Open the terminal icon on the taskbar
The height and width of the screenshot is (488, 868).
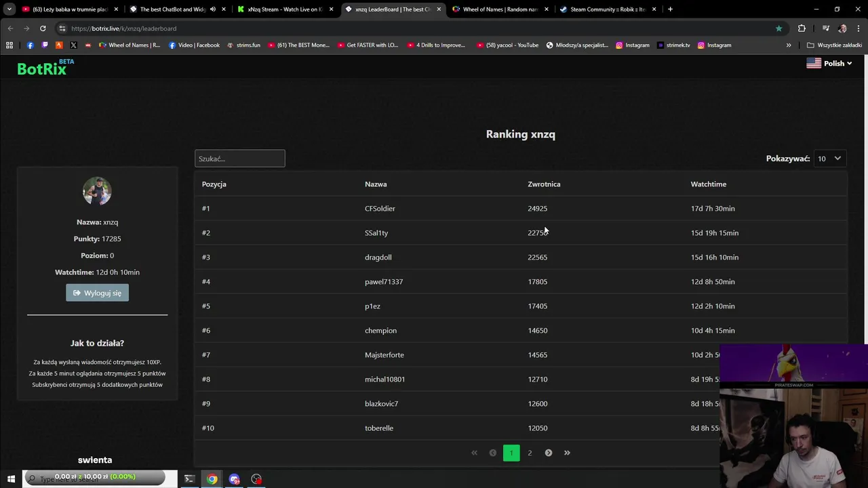point(189,479)
